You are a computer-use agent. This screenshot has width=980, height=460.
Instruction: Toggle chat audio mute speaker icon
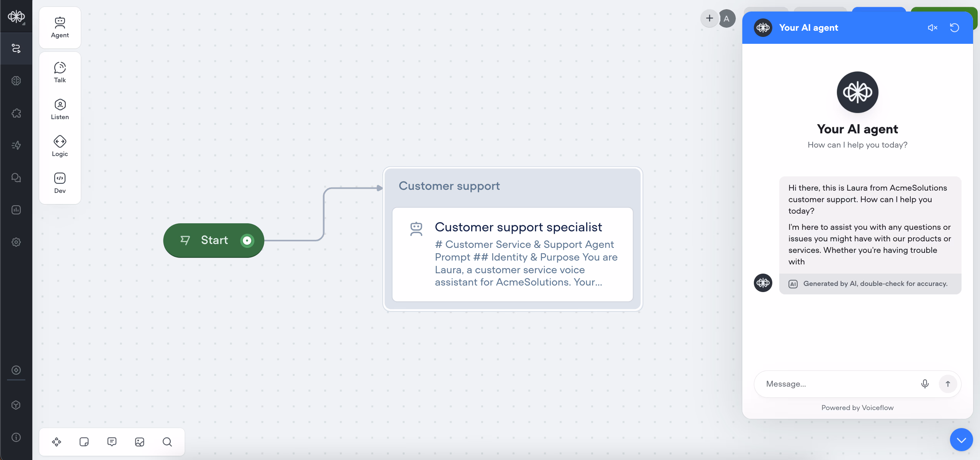(x=932, y=28)
